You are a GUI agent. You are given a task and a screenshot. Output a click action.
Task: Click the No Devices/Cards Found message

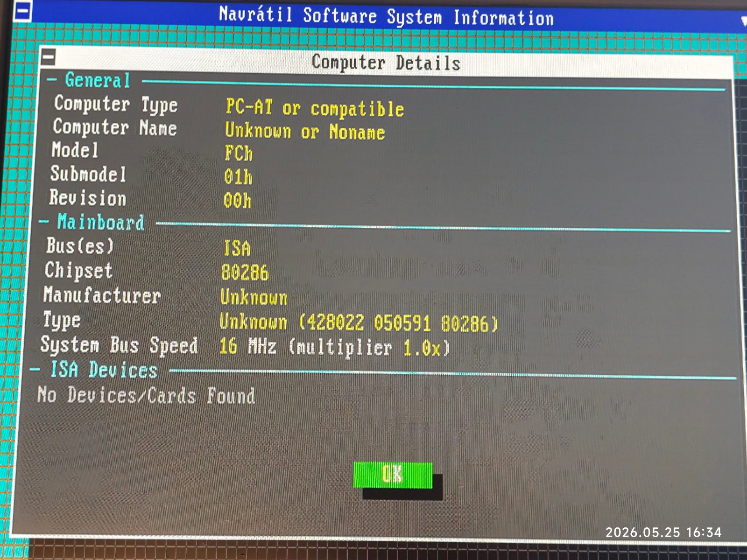(146, 395)
